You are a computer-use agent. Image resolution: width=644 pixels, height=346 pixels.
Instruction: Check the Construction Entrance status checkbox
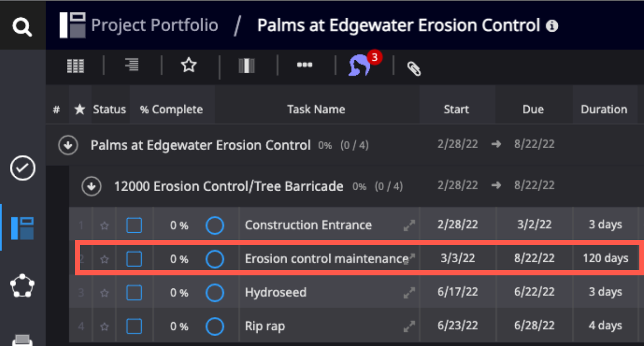tap(135, 225)
